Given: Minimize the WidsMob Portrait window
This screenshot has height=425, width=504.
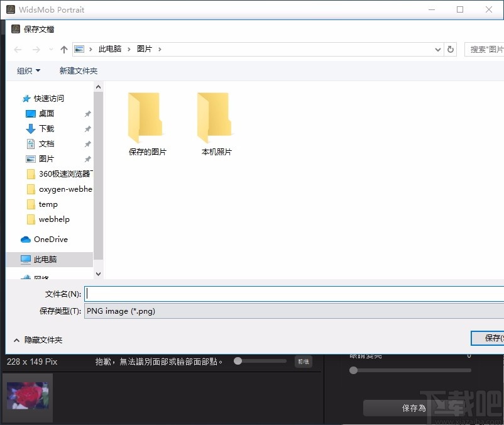Looking at the screenshot, I should coord(432,9).
